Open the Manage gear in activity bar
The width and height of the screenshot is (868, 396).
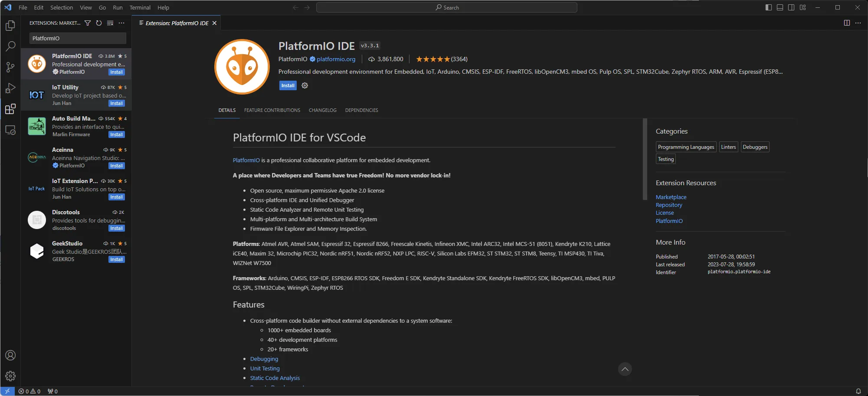pos(10,376)
